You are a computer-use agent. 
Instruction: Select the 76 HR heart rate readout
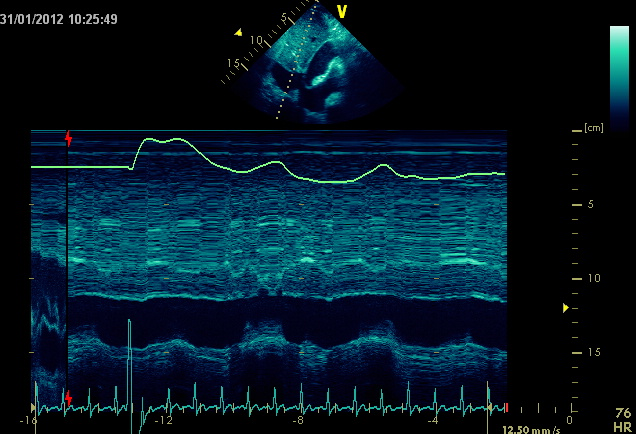[622, 420]
